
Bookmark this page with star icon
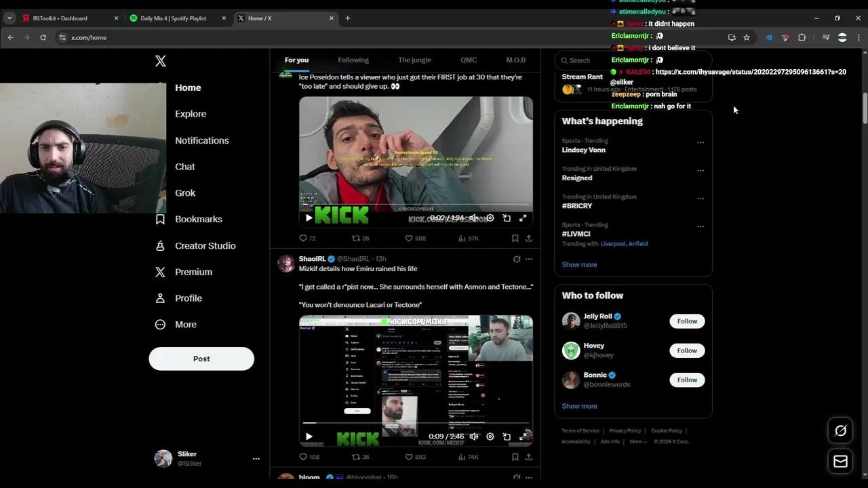click(x=747, y=37)
